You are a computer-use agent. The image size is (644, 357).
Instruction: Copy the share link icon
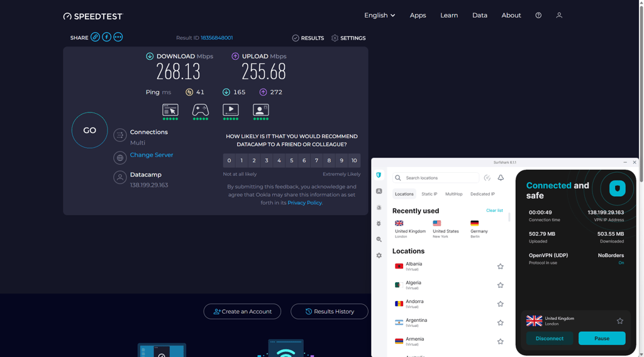pos(95,37)
